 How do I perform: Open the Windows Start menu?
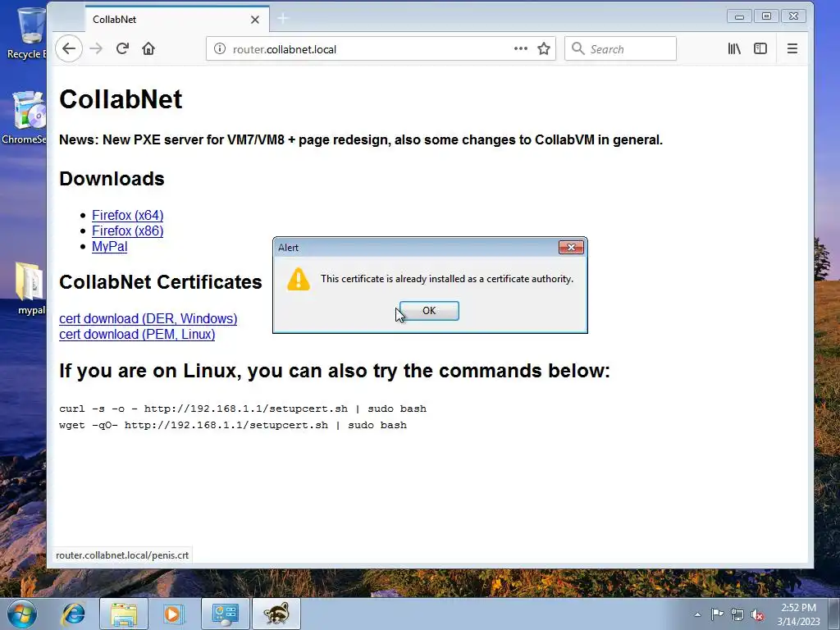point(22,614)
